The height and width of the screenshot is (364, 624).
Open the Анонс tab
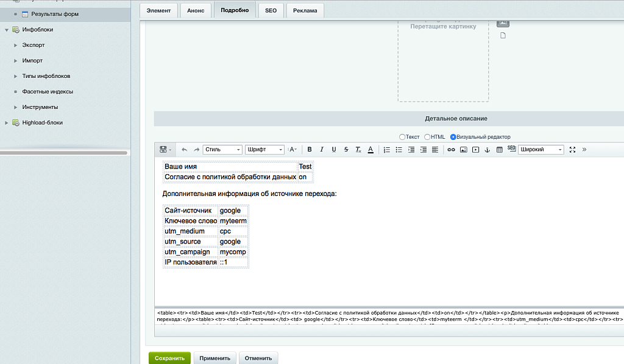(x=197, y=11)
